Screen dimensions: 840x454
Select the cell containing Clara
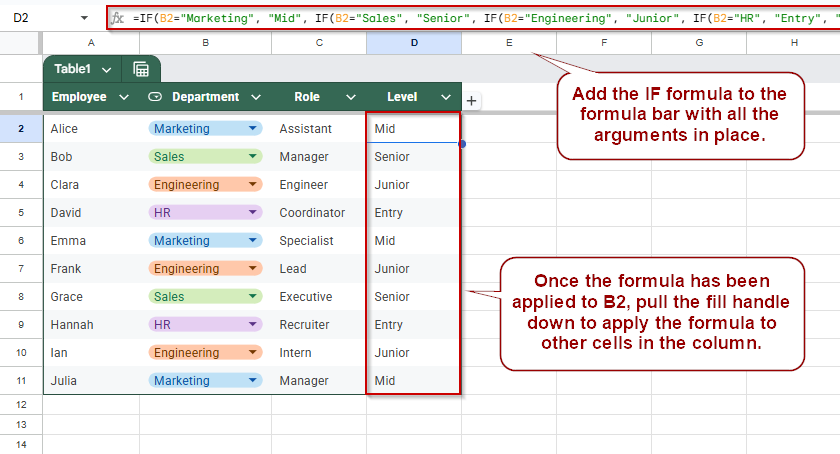tap(91, 184)
